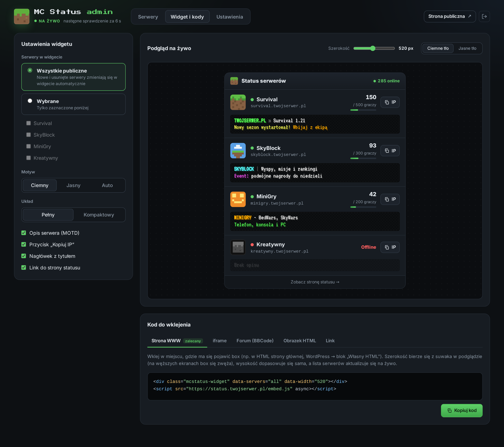This screenshot has width=504, height=447.
Task: Switch to the iframe code tab
Action: click(x=219, y=341)
